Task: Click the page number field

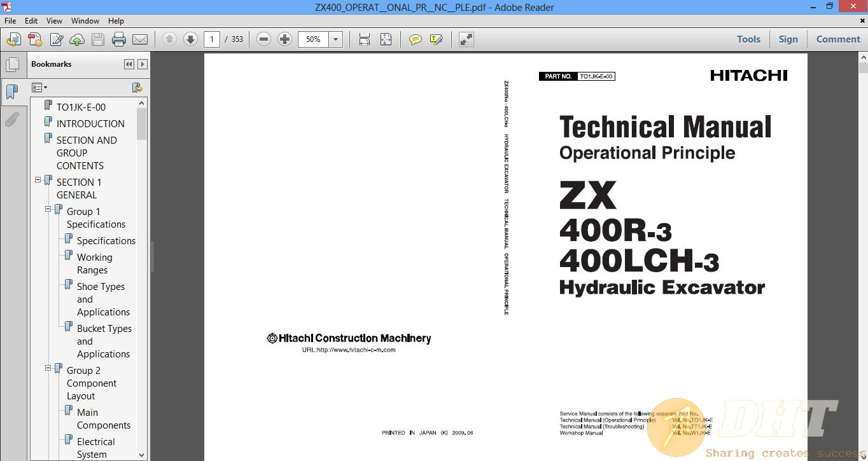Action: (x=212, y=39)
